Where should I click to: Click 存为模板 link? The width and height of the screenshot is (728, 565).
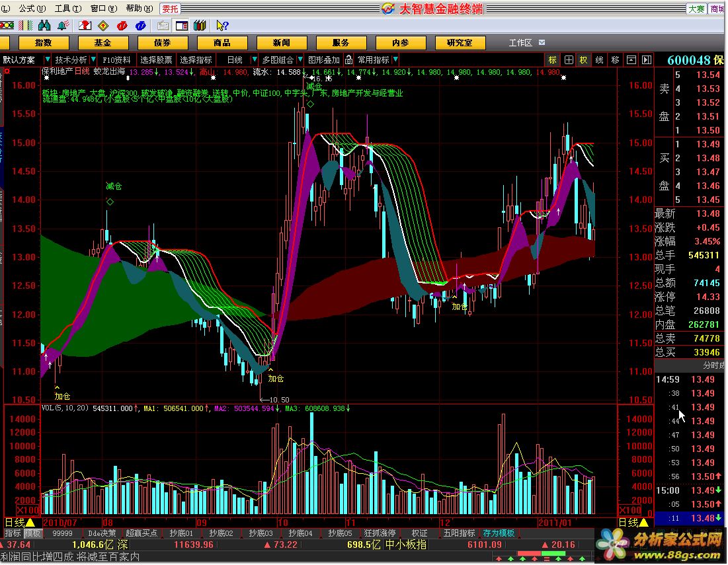[498, 533]
